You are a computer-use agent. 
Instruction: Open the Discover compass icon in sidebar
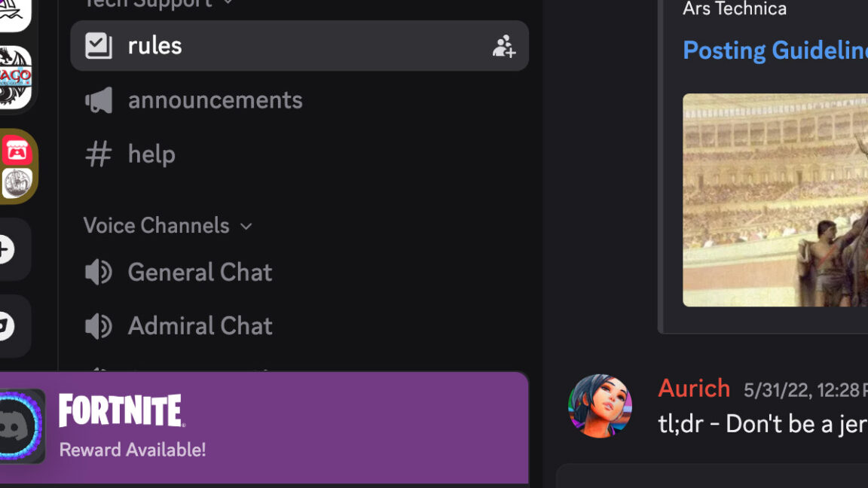pyautogui.click(x=6, y=326)
